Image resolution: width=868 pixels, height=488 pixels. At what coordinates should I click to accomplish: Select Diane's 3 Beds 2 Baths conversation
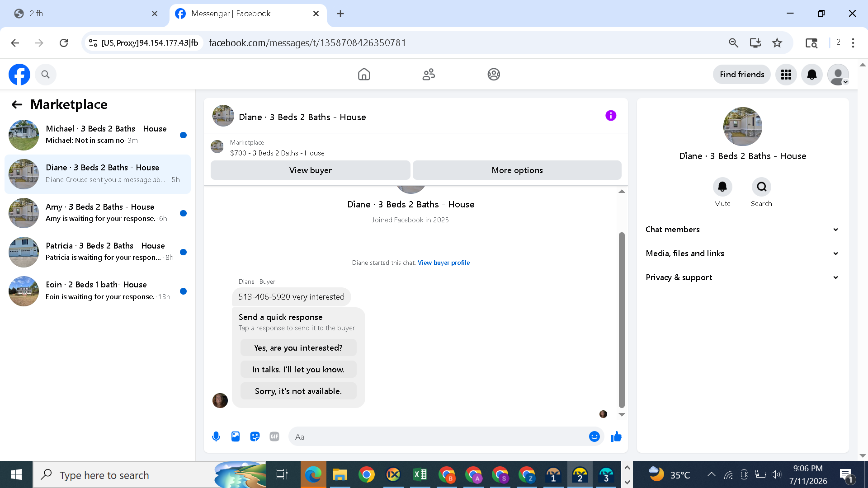pos(98,174)
